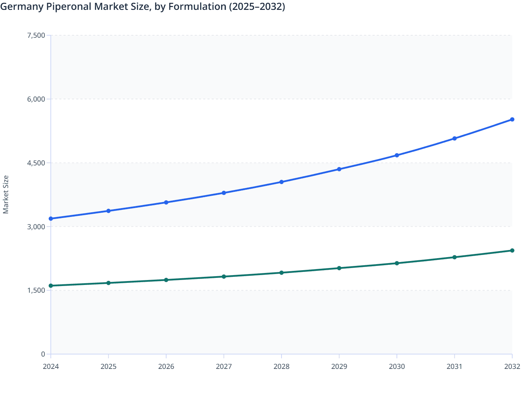Click the 2032 year label on x-axis
Screen dimensions: 532x395
click(x=512, y=367)
